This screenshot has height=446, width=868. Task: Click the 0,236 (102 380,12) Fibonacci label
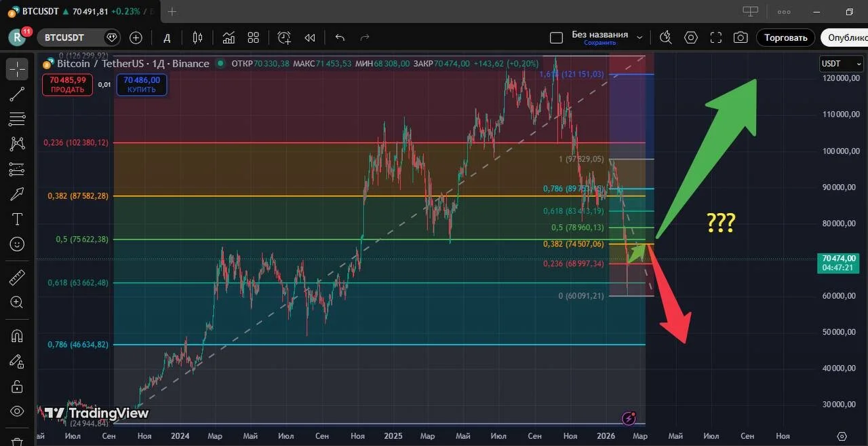tap(76, 143)
